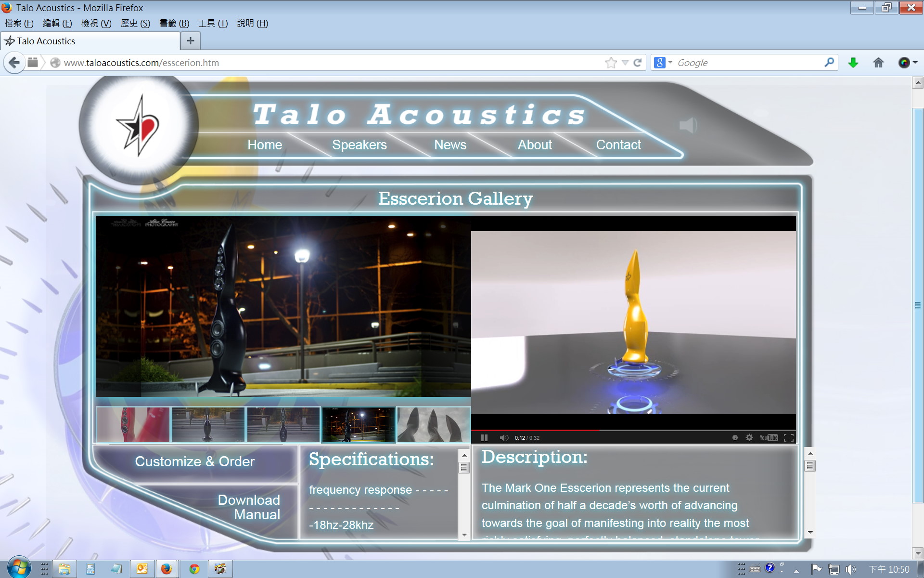Click the Firefox taskbar icon
The width and height of the screenshot is (924, 578).
pyautogui.click(x=167, y=569)
